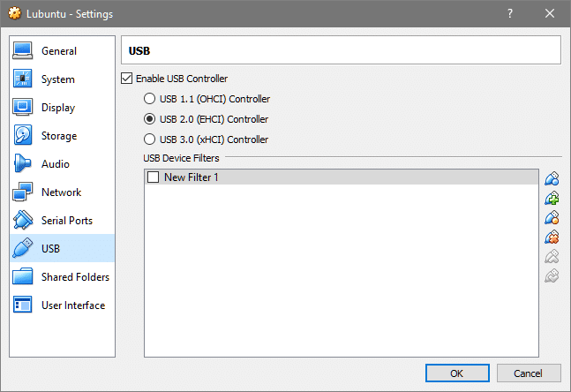Add a new empty USB filter
This screenshot has width=571, height=392.
pyautogui.click(x=552, y=178)
